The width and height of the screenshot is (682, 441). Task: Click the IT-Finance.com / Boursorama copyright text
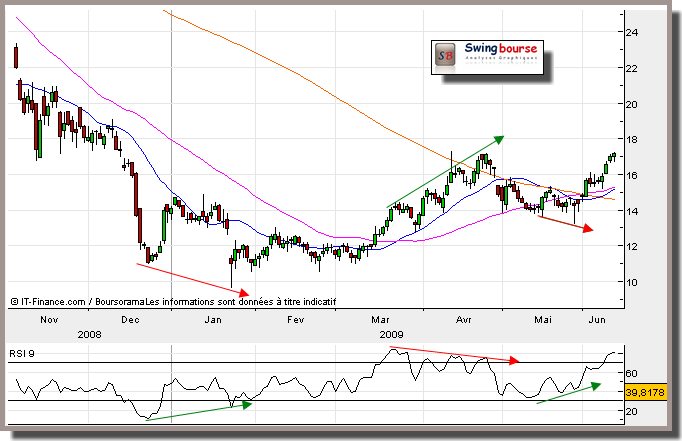(x=173, y=301)
